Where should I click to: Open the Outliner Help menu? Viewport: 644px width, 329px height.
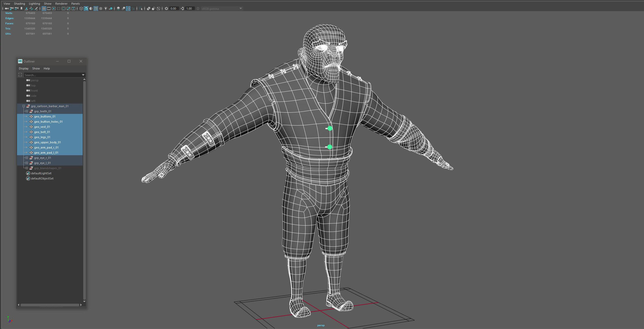coord(47,68)
